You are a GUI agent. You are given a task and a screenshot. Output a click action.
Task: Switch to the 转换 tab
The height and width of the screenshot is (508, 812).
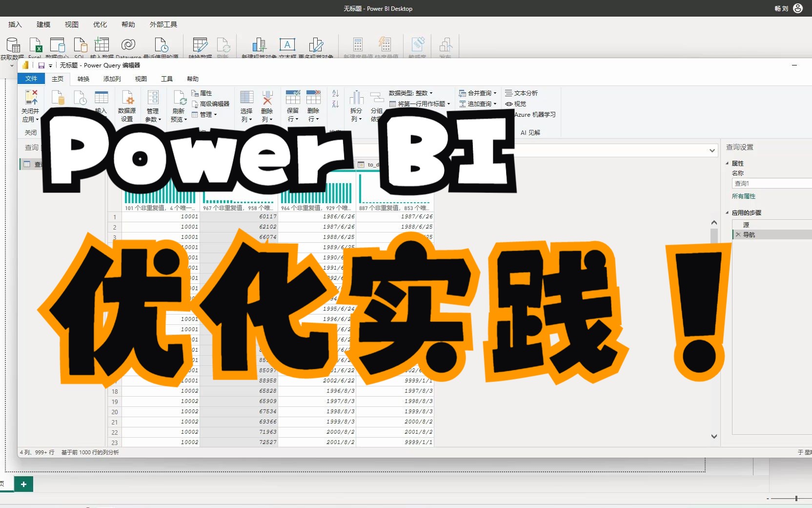pyautogui.click(x=83, y=79)
